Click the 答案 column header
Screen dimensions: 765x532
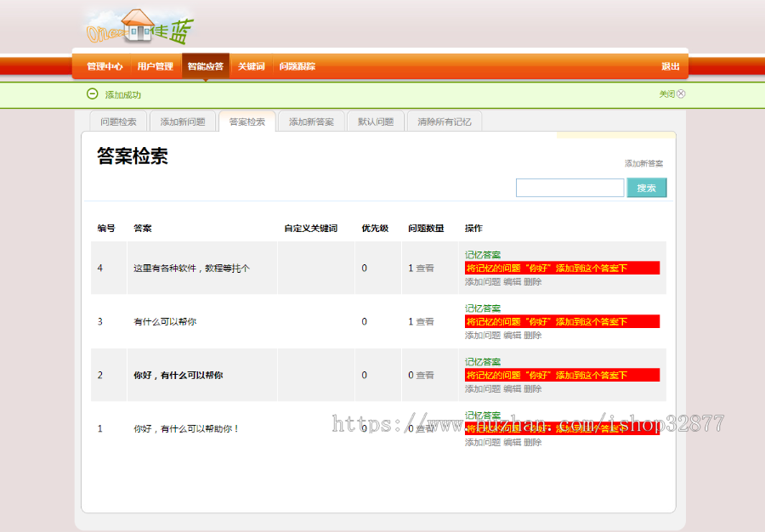pyautogui.click(x=143, y=229)
